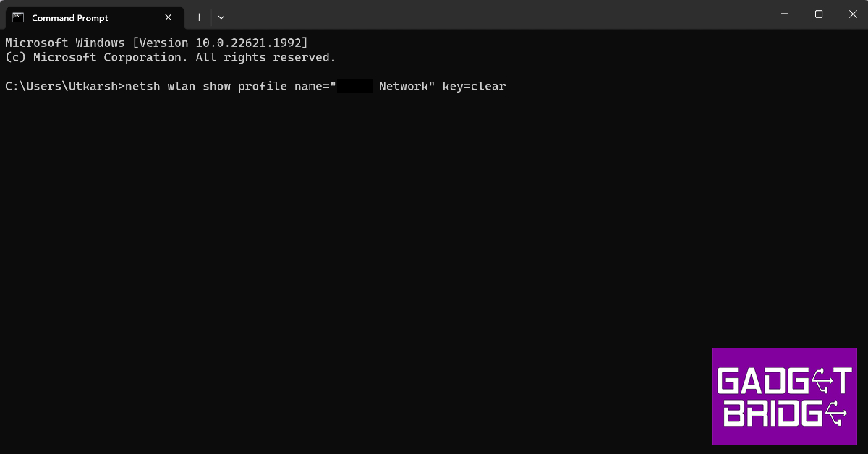Close the terminal window
The height and width of the screenshot is (454, 868).
[851, 14]
